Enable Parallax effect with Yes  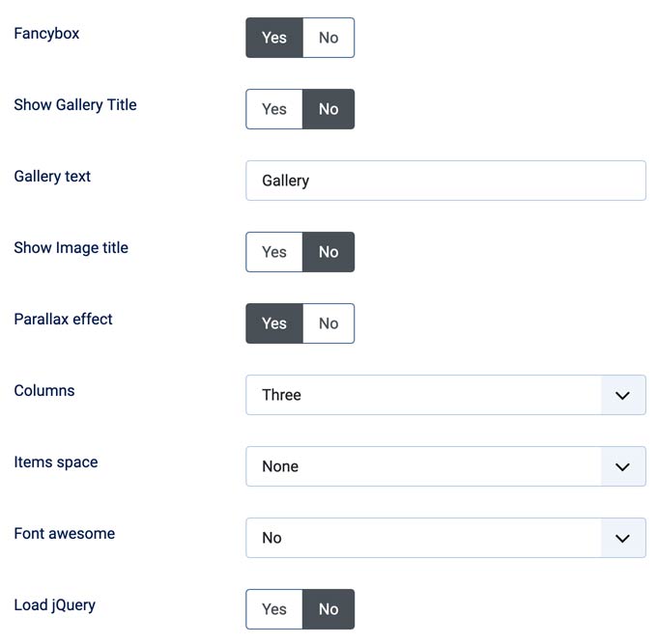click(274, 323)
